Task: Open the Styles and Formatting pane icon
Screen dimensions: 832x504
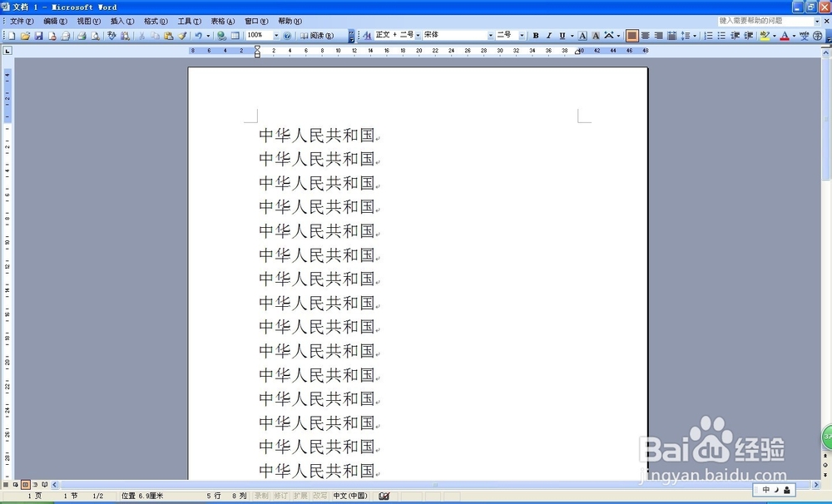Action: tap(367, 36)
